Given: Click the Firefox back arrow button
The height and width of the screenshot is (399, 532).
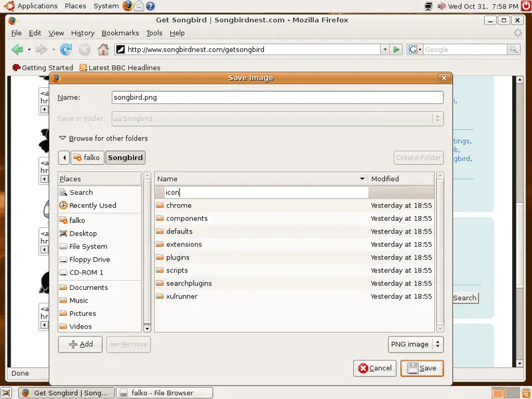Looking at the screenshot, I should 17,49.
